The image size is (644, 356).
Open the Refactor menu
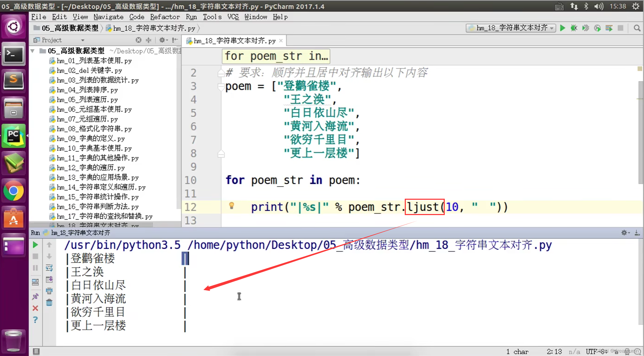(x=165, y=17)
